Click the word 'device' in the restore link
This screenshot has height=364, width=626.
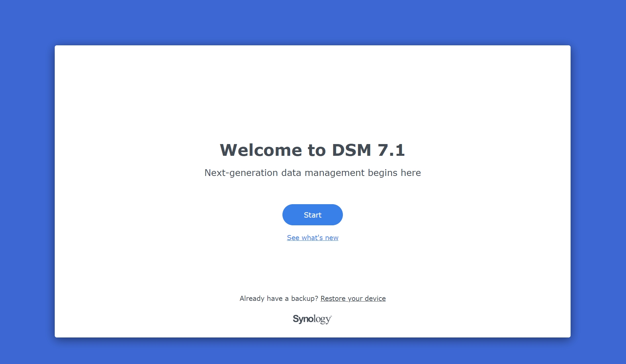tap(375, 299)
